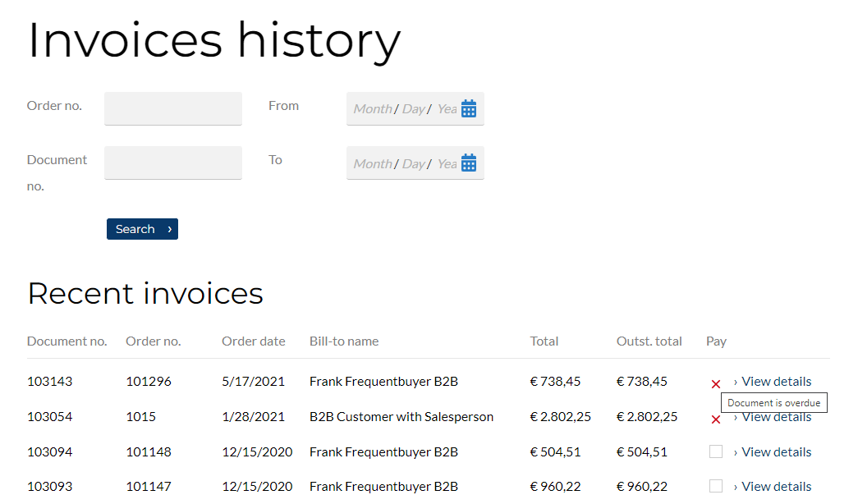Click order number 101296
This screenshot has width=858, height=504.
coord(149,382)
